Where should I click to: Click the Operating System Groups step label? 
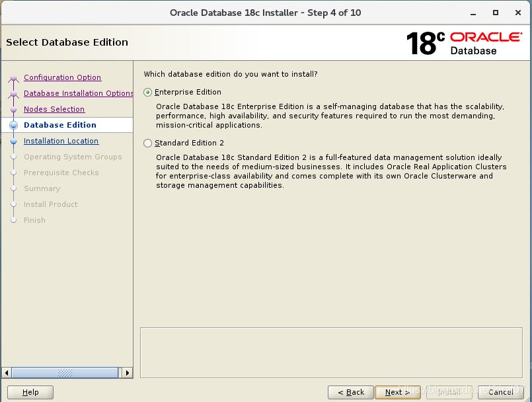[73, 157]
